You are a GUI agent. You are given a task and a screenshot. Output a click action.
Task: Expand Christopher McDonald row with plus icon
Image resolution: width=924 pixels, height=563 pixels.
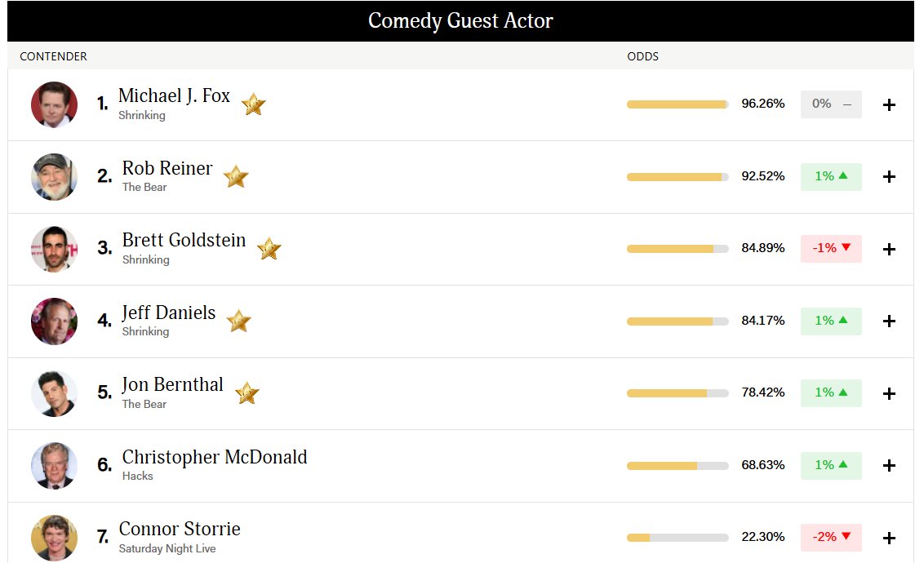click(x=889, y=465)
